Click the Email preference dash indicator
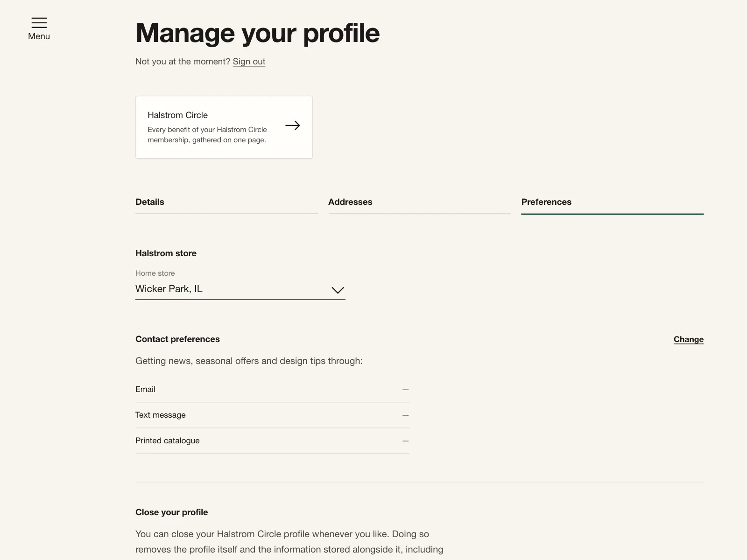 [x=405, y=390]
